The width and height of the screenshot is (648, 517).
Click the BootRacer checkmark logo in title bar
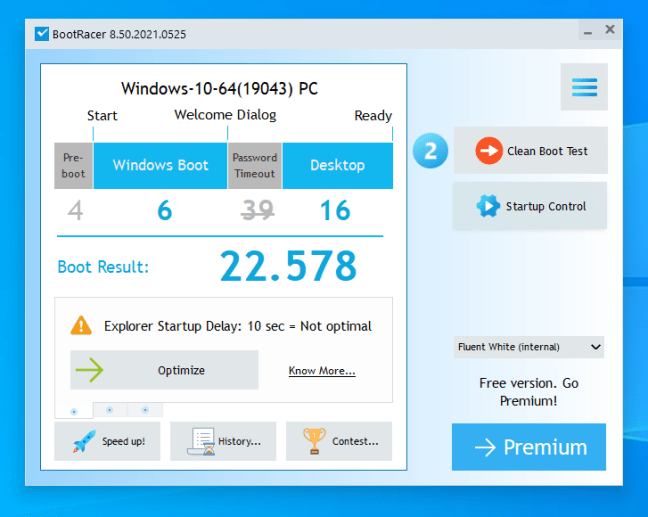[x=42, y=34]
